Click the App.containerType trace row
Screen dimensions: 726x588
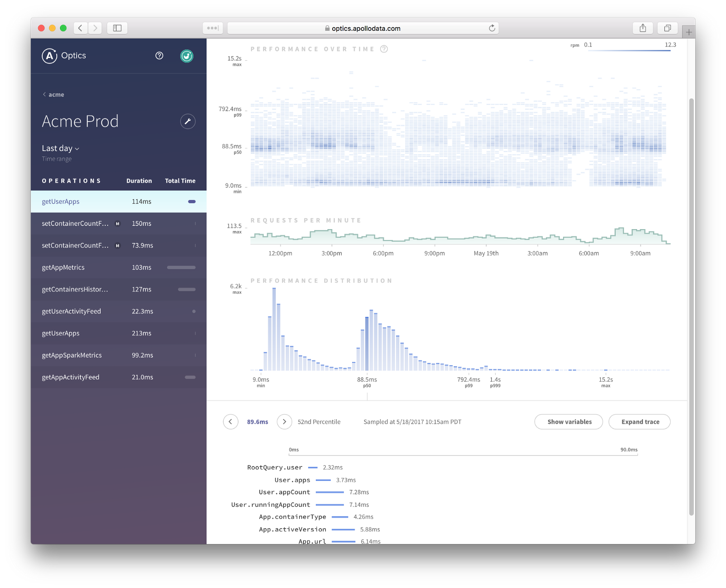316,517
